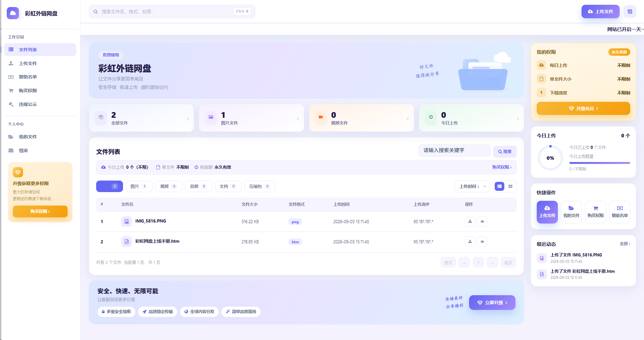This screenshot has height=340, width=644.
Task: Click the 上传文件 quick action tile
Action: 547,212
